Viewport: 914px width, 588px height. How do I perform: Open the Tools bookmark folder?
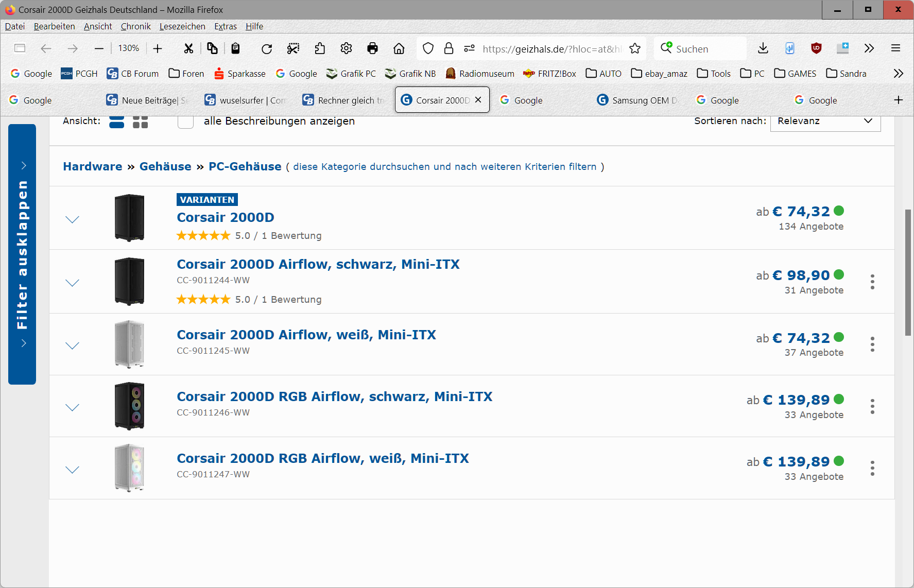714,74
